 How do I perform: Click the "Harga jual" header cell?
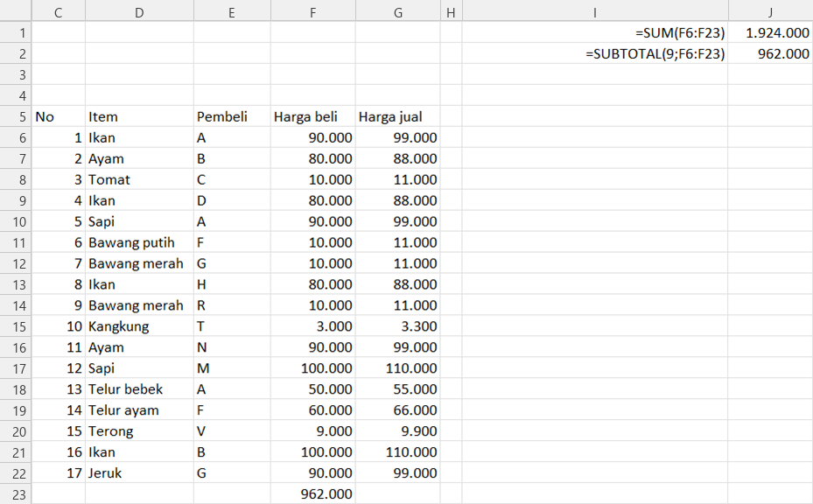(397, 116)
